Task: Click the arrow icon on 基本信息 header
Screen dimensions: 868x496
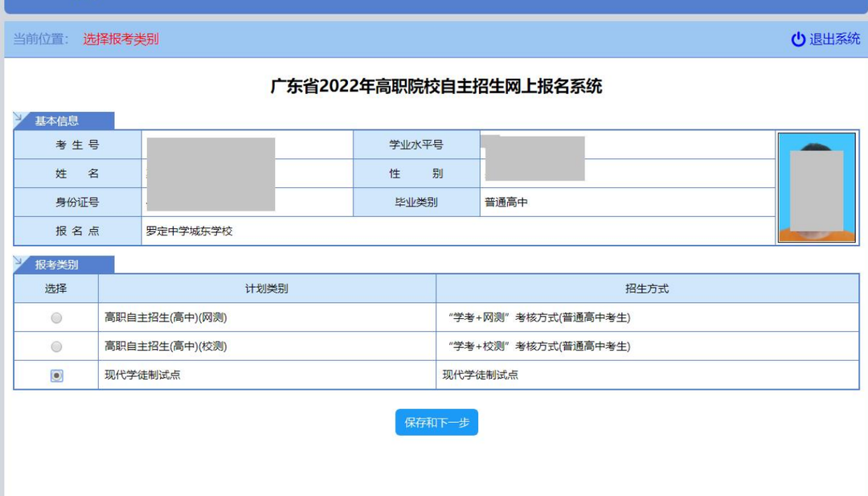Action: click(x=21, y=120)
